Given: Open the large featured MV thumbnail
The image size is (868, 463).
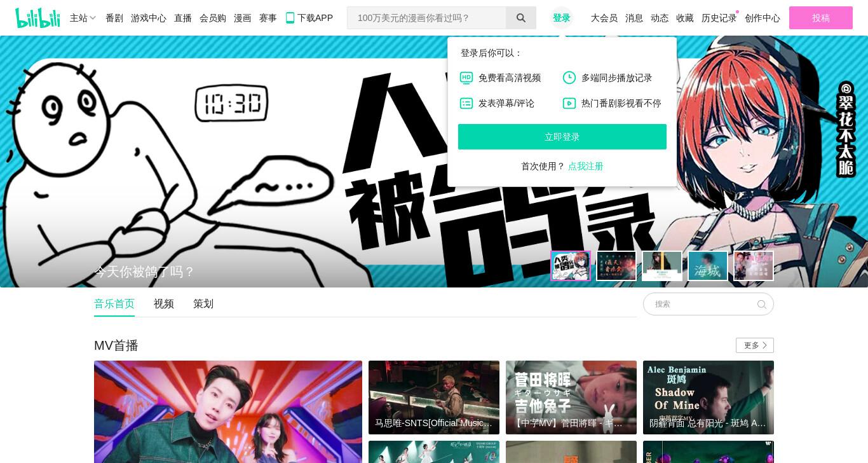Looking at the screenshot, I should [x=228, y=411].
